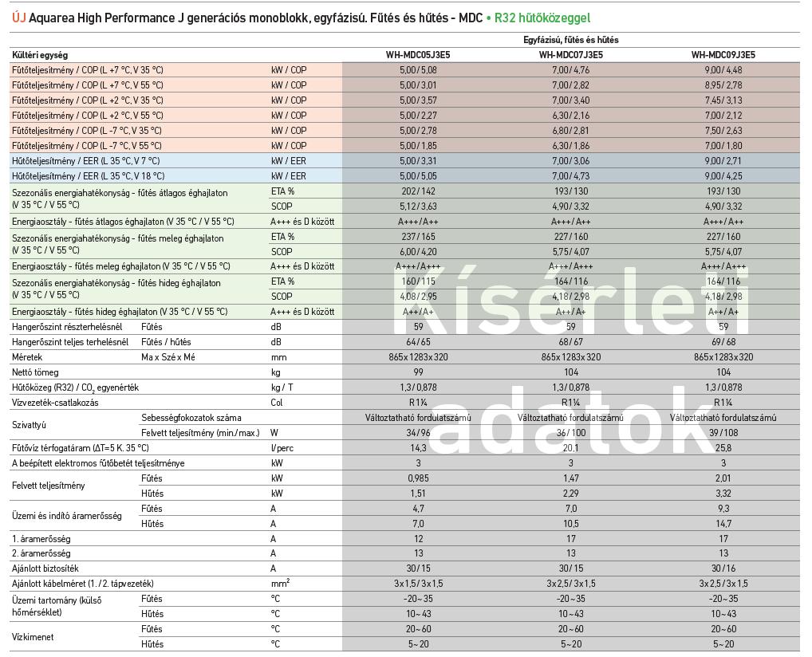Select value 5,00/5,08 in first row
The height and width of the screenshot is (657, 812).
(x=418, y=70)
